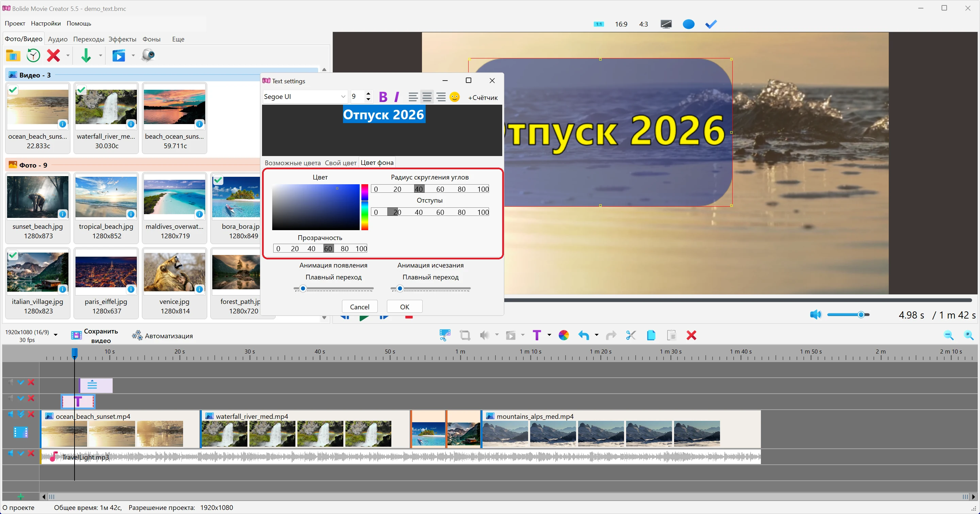The height and width of the screenshot is (514, 980).
Task: Open dropdown arrow next to green download arrow
Action: click(x=100, y=55)
